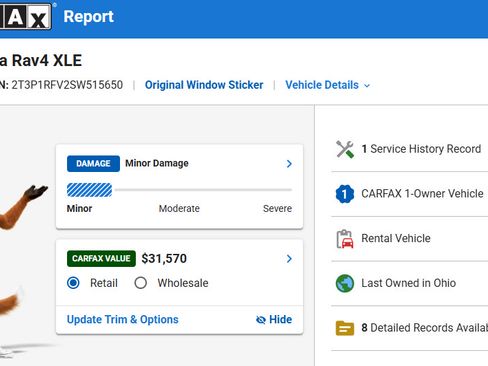The image size is (488, 366).
Task: Click Update Trim & Options link
Action: click(x=123, y=319)
